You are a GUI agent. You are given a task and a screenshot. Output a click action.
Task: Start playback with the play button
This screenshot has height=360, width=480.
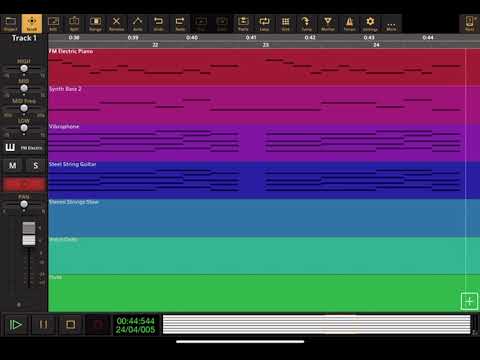tap(16, 324)
